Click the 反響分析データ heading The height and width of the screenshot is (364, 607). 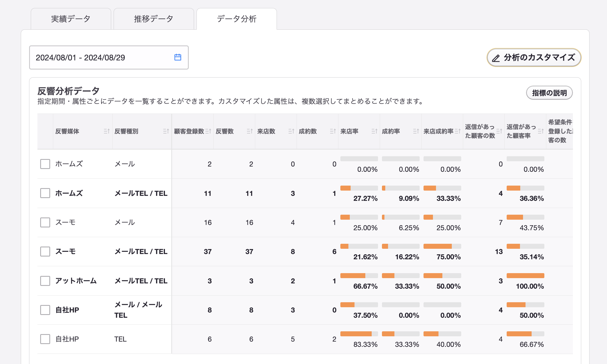coord(68,91)
